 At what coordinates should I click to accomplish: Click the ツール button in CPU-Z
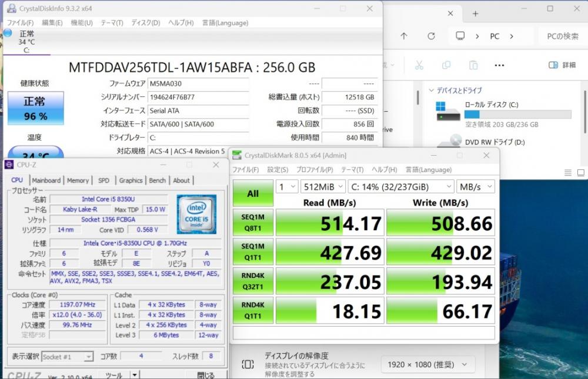click(x=114, y=374)
